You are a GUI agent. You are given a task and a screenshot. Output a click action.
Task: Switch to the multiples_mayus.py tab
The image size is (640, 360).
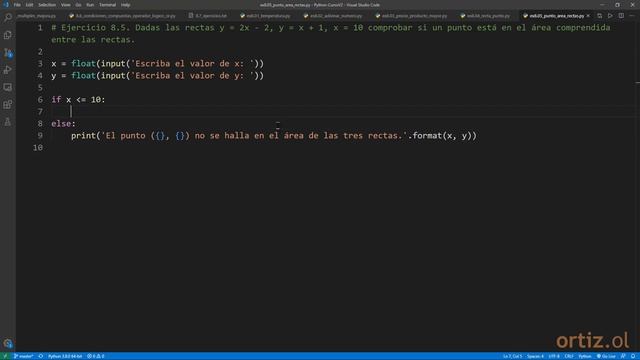pos(37,16)
